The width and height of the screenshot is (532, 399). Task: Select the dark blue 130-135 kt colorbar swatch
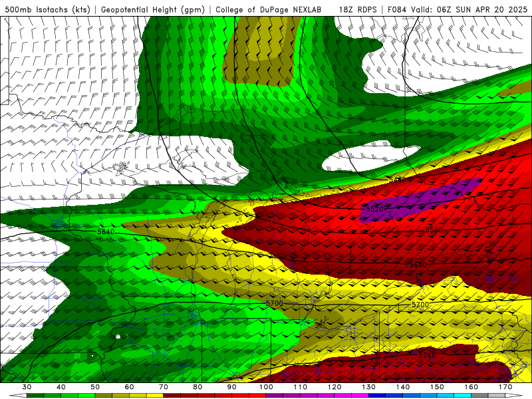click(377, 396)
